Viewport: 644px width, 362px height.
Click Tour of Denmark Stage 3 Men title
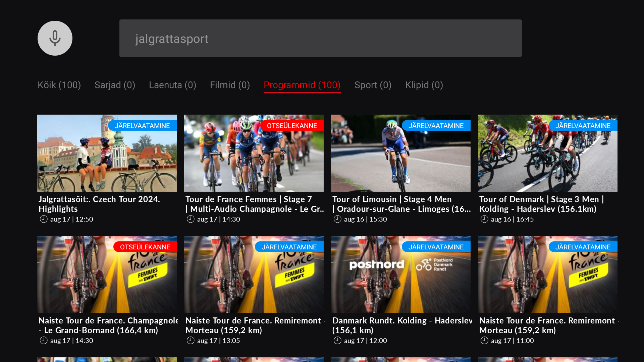542,204
